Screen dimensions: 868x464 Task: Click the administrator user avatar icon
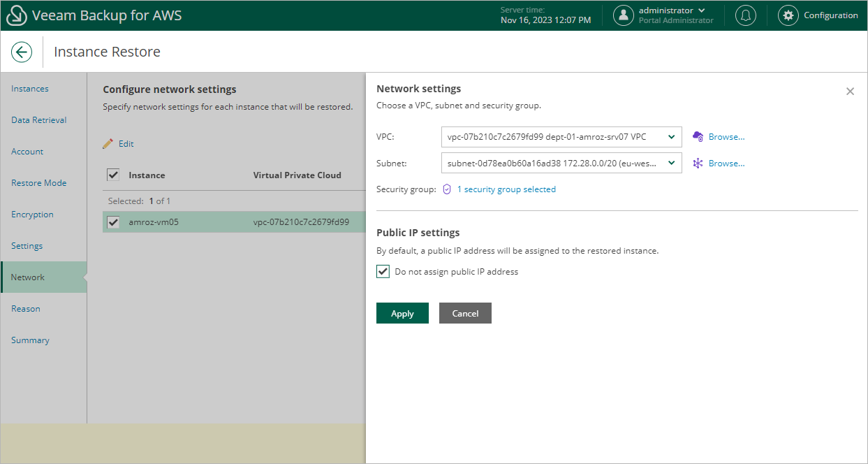click(x=624, y=15)
